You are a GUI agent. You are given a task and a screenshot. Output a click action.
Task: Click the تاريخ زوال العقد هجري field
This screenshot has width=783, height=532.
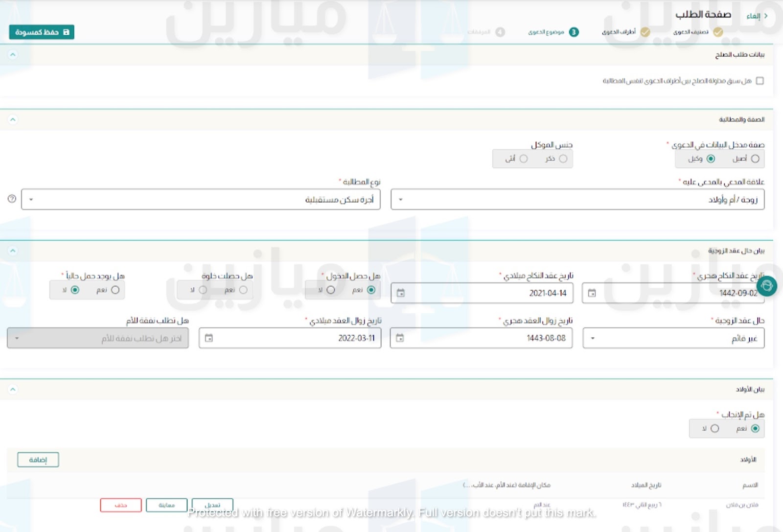(x=481, y=338)
